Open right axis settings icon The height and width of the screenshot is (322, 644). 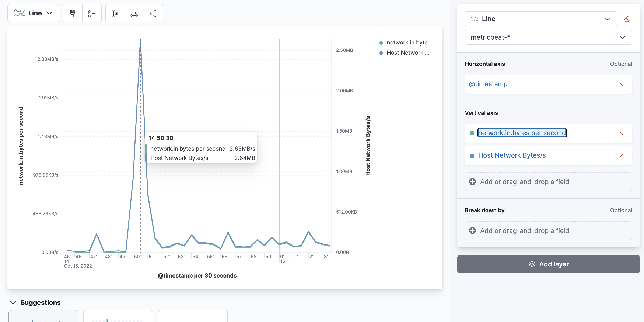(153, 13)
